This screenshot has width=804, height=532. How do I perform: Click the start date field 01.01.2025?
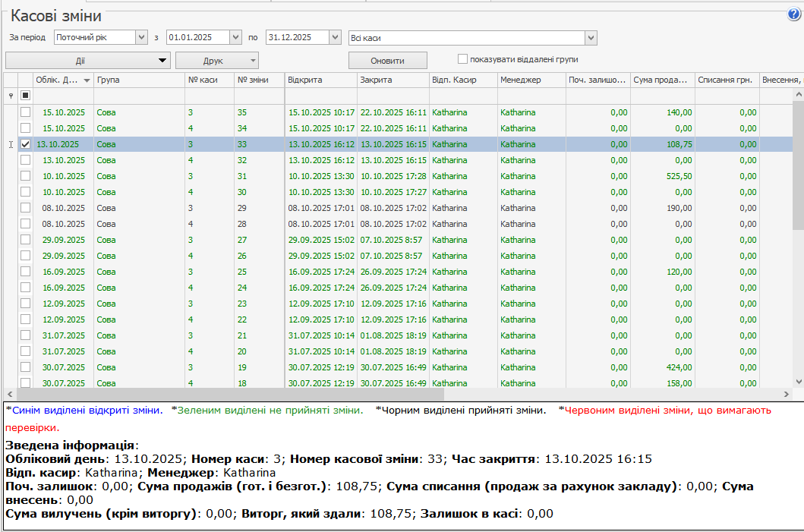197,37
